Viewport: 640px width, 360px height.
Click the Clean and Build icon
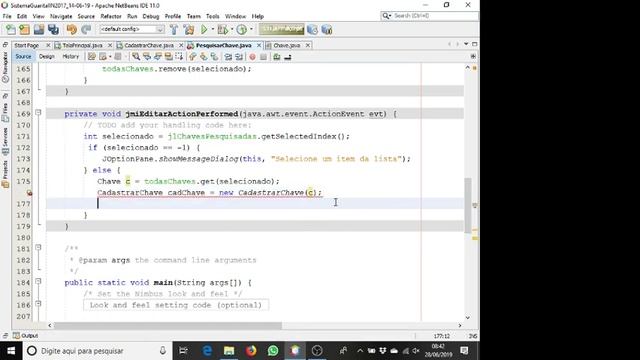(x=189, y=29)
